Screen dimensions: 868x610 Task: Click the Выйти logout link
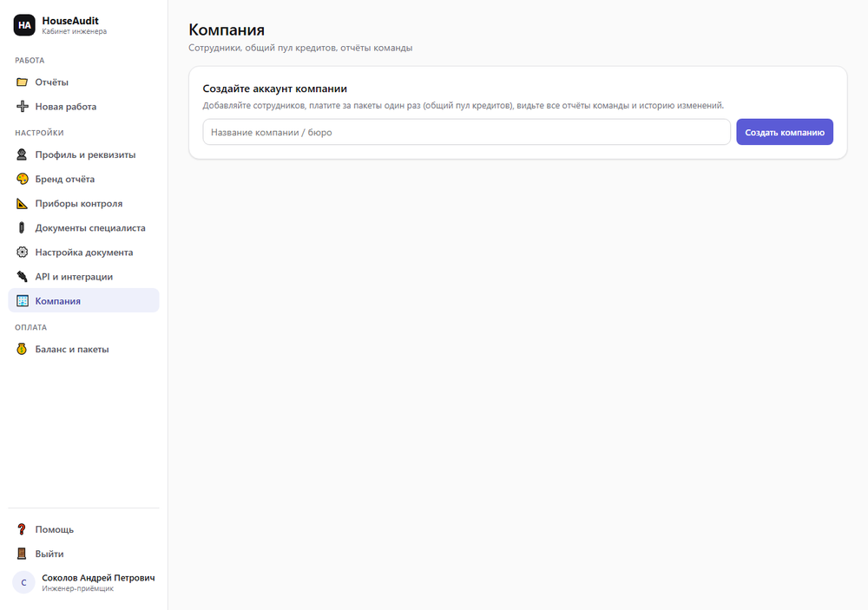(83, 554)
